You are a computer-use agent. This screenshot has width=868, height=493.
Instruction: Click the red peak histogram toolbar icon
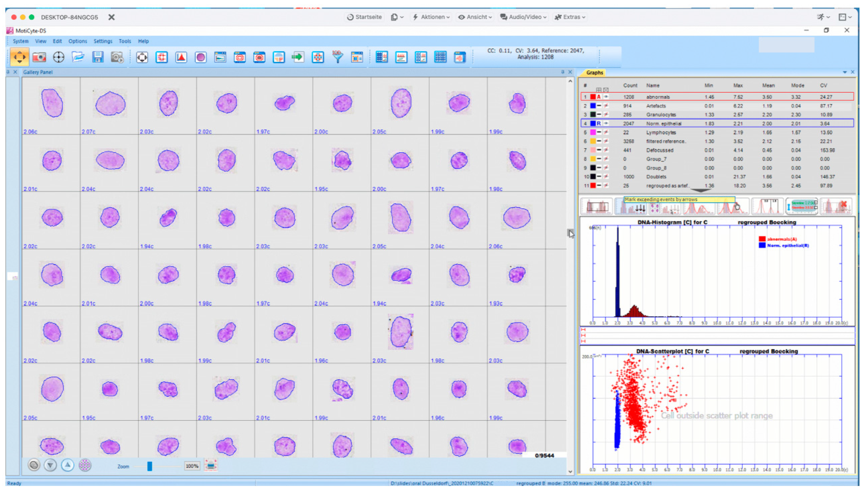click(181, 57)
